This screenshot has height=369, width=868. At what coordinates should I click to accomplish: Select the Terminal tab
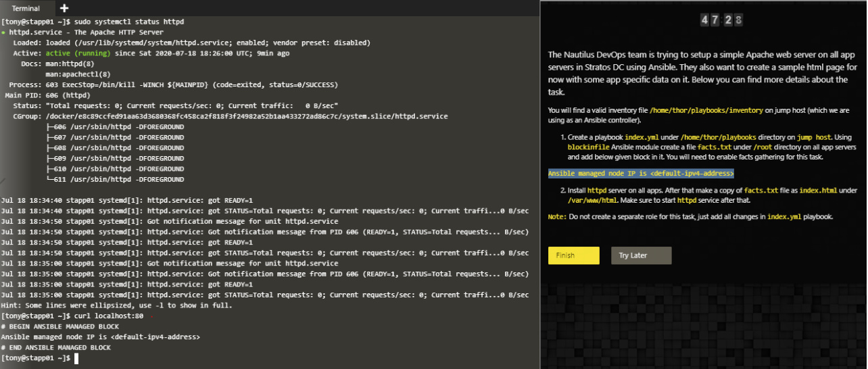point(25,8)
